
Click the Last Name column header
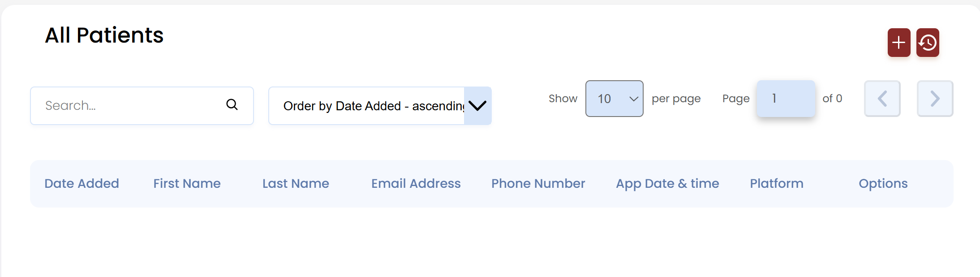click(x=296, y=183)
